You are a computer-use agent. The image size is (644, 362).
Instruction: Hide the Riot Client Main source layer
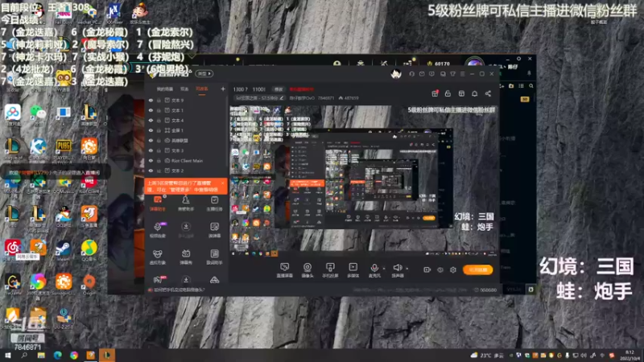pos(151,160)
